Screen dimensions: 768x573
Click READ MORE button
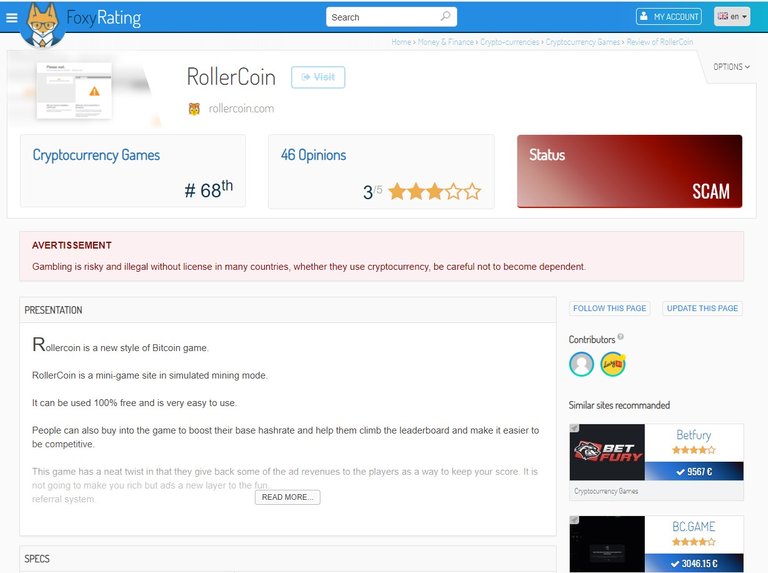pos(288,497)
